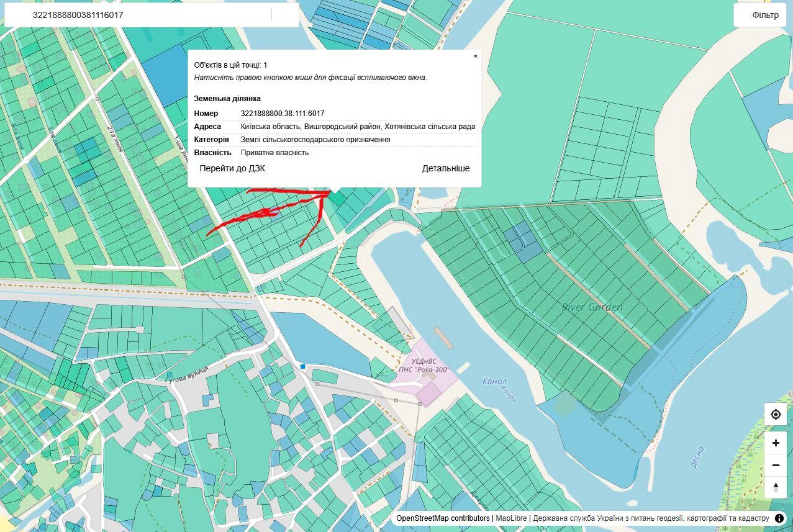Image resolution: width=793 pixels, height=532 pixels.
Task: Click the parcel number 3221888800:38:111:6017 in popup
Action: [283, 114]
